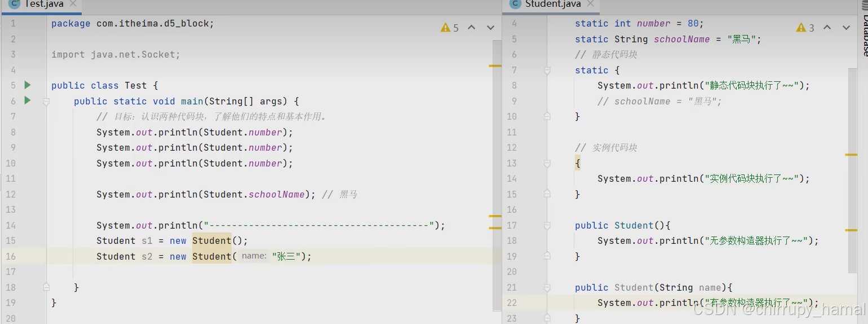Click the class icon on the Student.java tab

click(x=515, y=4)
